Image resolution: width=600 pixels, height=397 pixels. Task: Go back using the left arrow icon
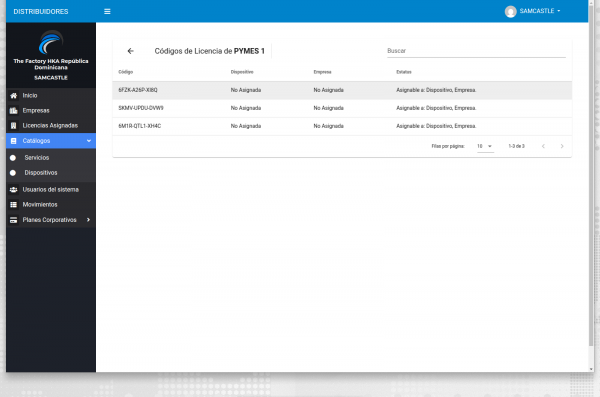(130, 51)
